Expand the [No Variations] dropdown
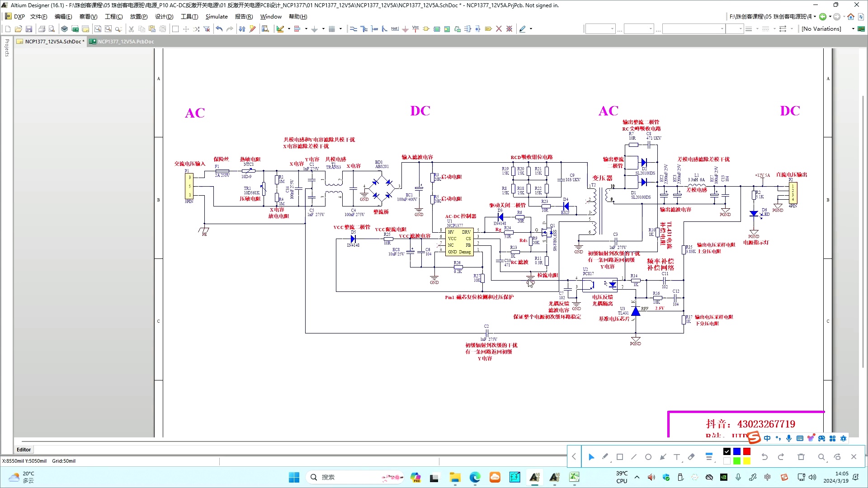Viewport: 868px width, 488px height. pyautogui.click(x=854, y=29)
